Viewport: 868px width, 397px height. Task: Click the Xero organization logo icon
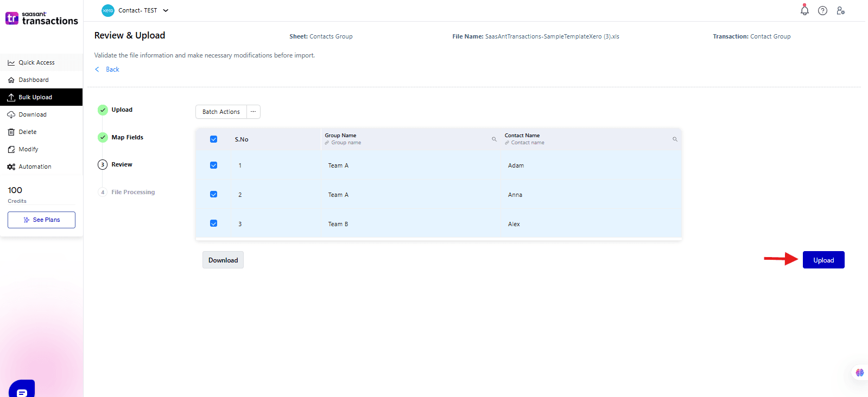[108, 10]
